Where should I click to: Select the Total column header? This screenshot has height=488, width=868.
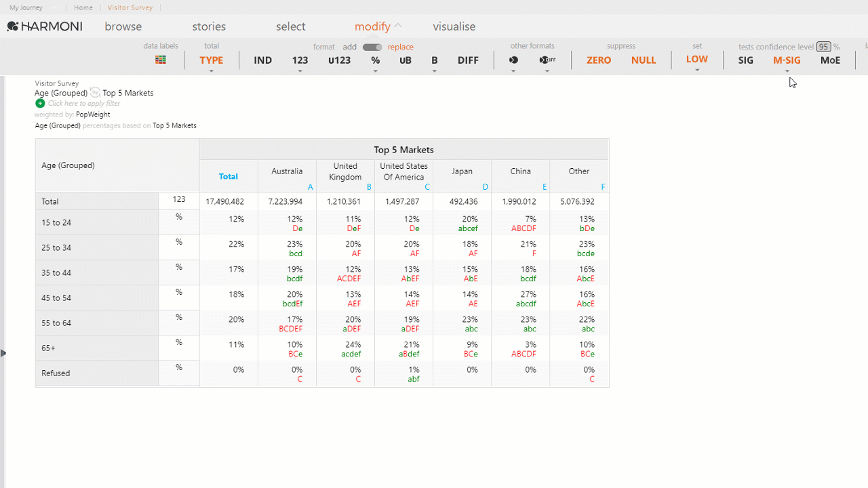(229, 176)
